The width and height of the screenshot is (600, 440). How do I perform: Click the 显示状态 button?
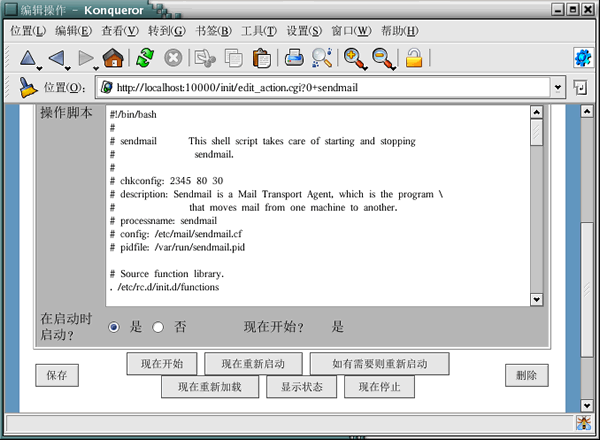[x=302, y=387]
